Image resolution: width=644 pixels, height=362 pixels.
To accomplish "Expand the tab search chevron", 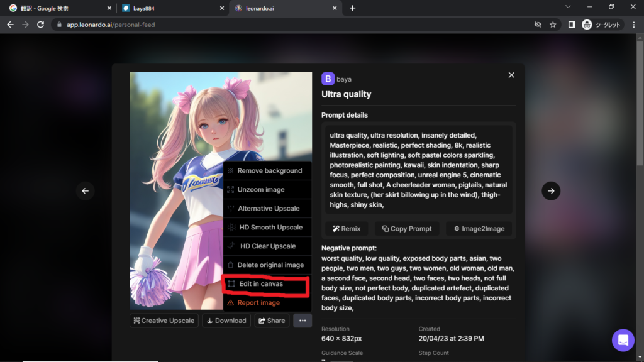I will pos(568,8).
